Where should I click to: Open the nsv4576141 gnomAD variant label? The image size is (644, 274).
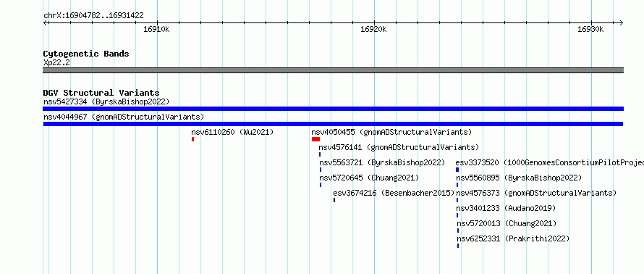pos(399,147)
